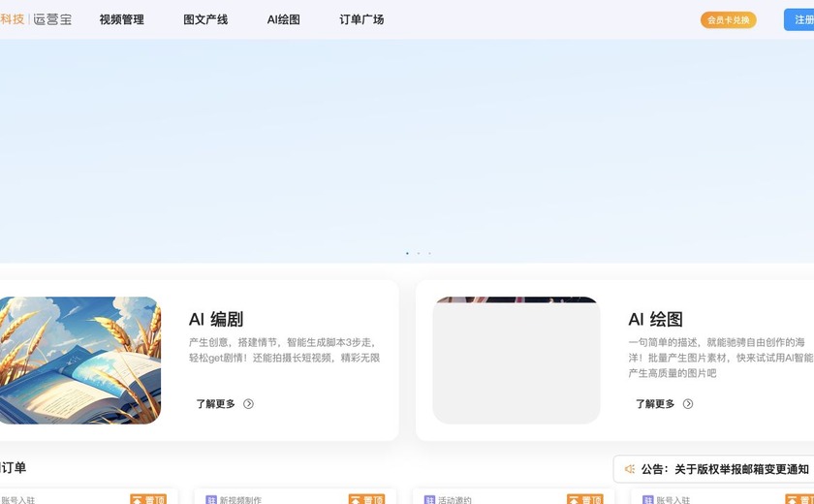Screen dimensions: 814x504
Task: Click the AI 绘图 card heading
Action: click(x=655, y=319)
